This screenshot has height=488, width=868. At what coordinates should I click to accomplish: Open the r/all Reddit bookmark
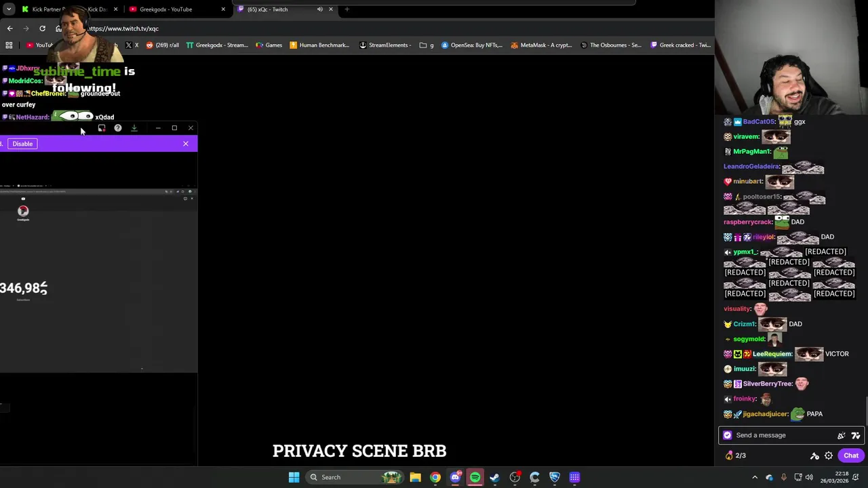(x=162, y=45)
